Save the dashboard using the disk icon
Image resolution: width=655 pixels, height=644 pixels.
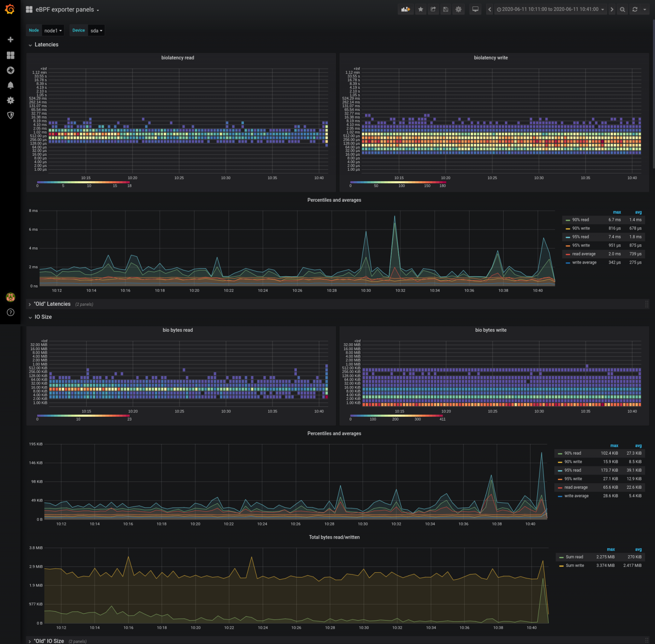pyautogui.click(x=446, y=9)
